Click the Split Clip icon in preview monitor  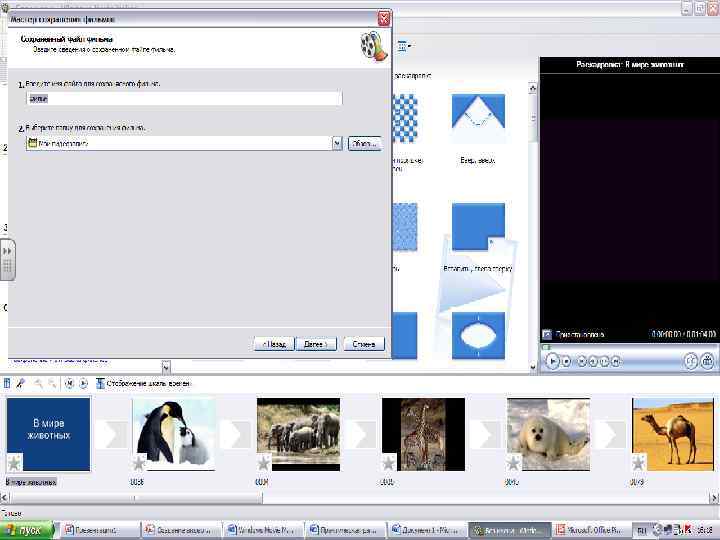point(691,361)
